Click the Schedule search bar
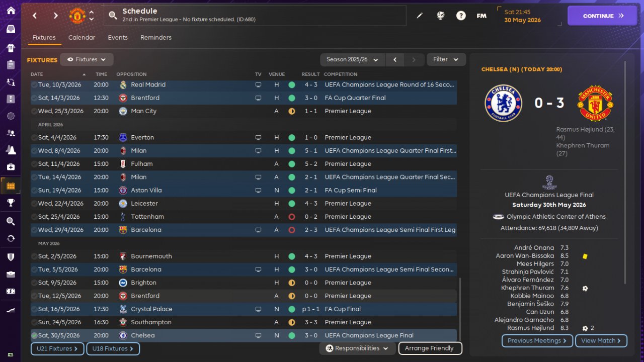 coord(255,16)
